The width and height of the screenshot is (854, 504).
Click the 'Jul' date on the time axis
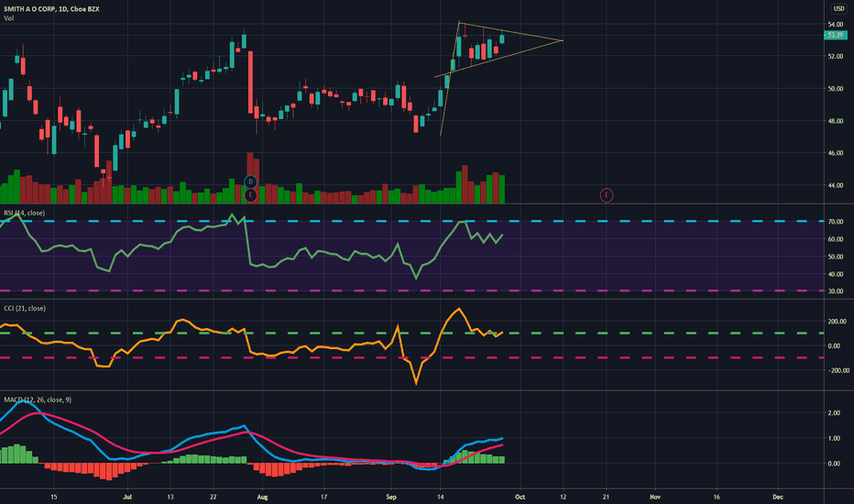point(127,497)
